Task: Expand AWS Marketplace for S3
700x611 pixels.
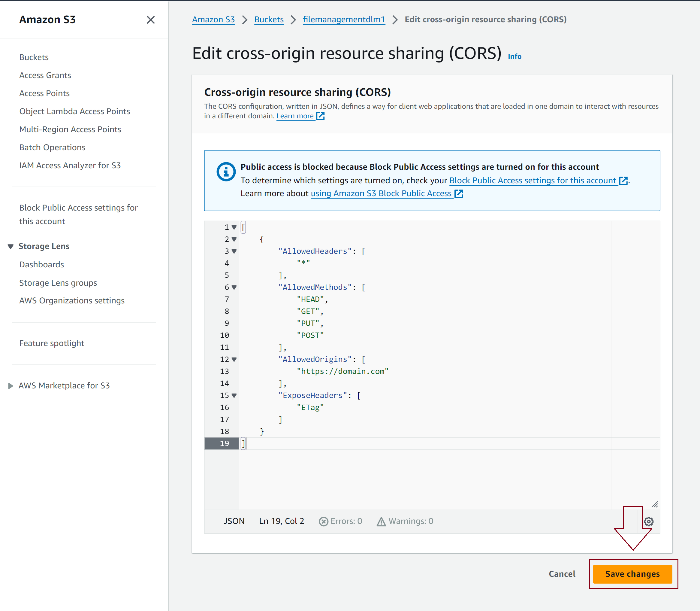Action: click(x=11, y=386)
